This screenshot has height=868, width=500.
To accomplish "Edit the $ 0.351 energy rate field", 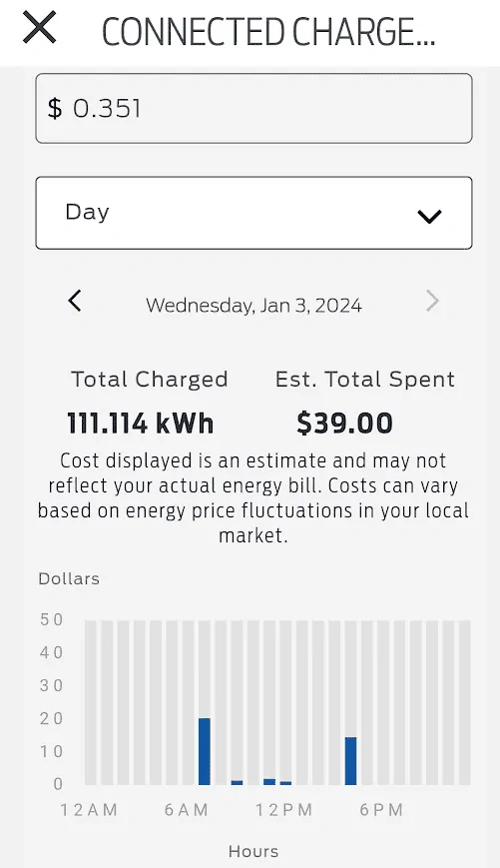I will [x=253, y=109].
